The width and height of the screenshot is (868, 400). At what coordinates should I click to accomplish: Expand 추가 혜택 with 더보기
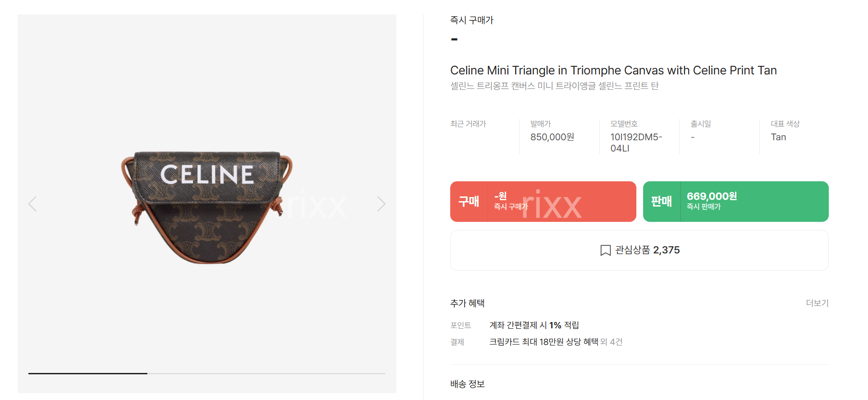817,303
